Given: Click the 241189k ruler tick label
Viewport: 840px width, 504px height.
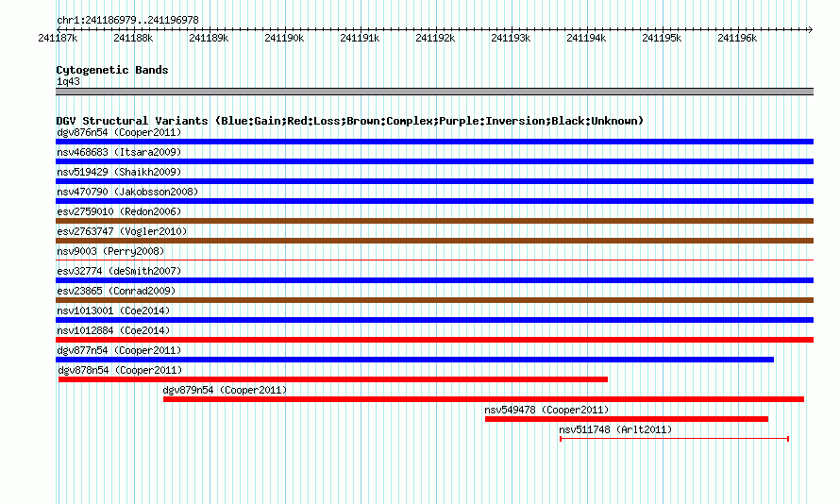Looking at the screenshot, I should tap(209, 38).
